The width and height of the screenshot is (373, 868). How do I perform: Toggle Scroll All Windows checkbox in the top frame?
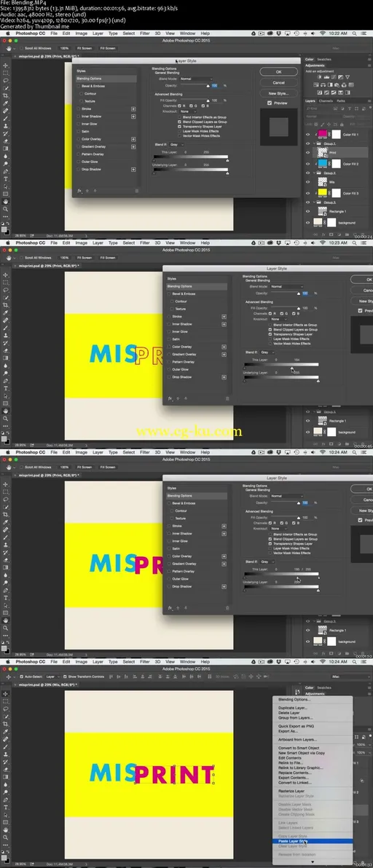click(x=22, y=48)
